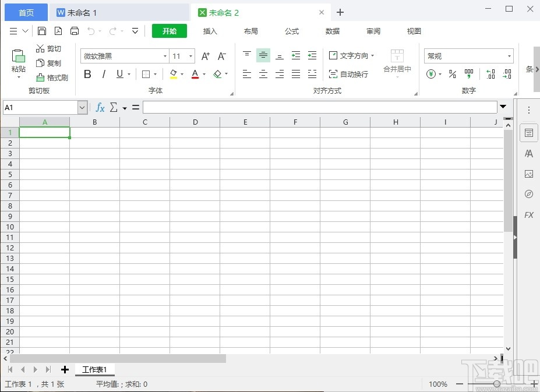The height and width of the screenshot is (392, 540).
Task: Click the increase decimal places icon
Action: pos(490,74)
